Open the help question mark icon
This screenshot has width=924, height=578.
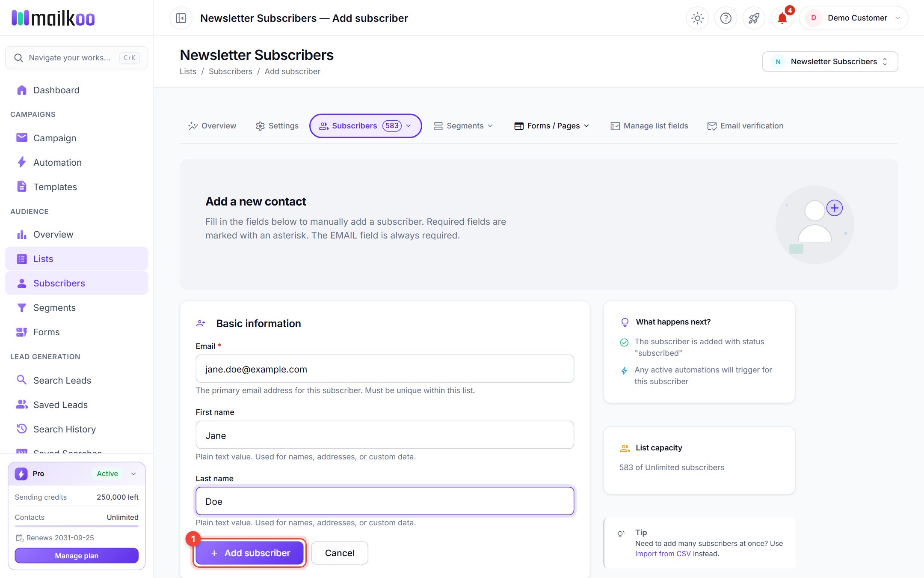pyautogui.click(x=726, y=18)
